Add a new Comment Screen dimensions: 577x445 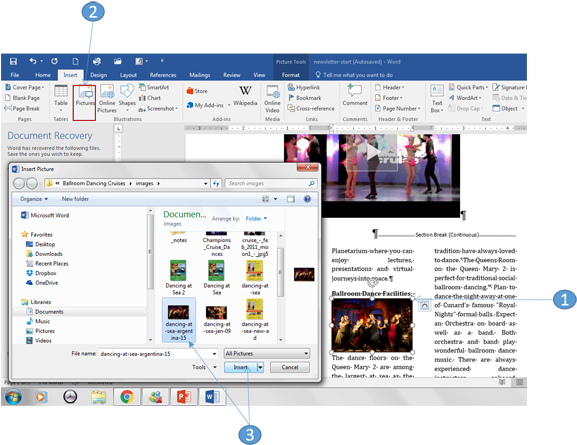tap(355, 95)
